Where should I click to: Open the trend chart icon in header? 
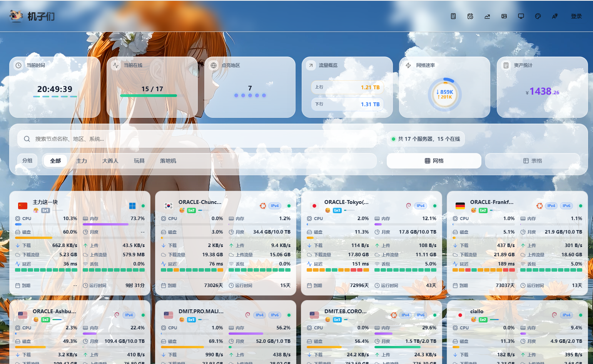(487, 16)
